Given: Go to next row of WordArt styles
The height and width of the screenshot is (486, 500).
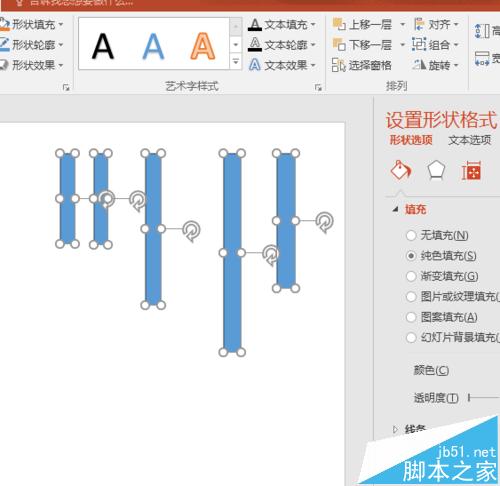Looking at the screenshot, I should (236, 44).
